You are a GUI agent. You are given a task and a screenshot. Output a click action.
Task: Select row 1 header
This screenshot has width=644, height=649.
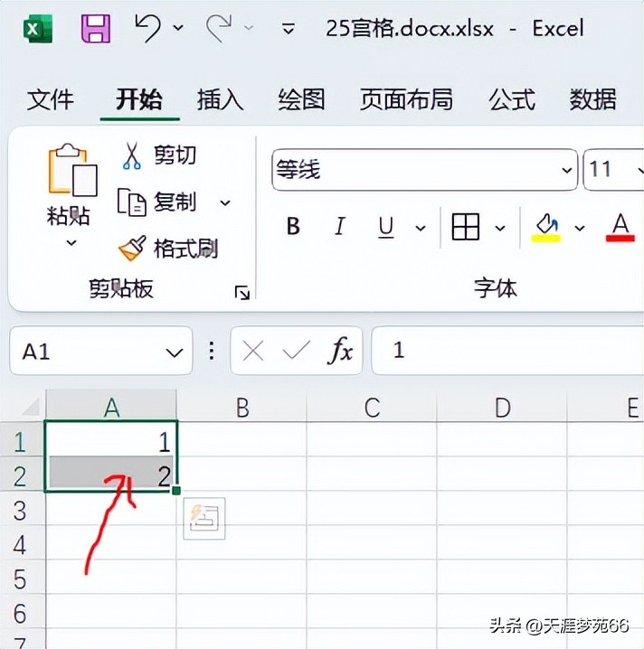(22, 441)
